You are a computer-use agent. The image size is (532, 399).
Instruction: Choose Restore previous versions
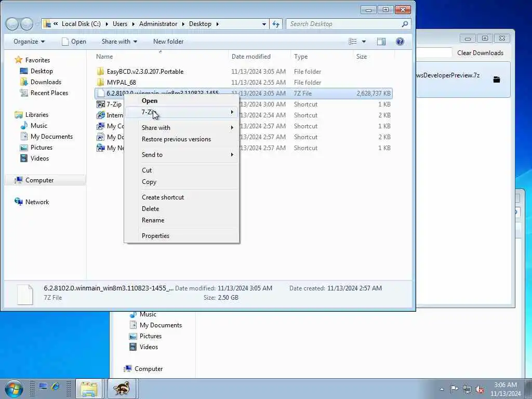[182, 139]
